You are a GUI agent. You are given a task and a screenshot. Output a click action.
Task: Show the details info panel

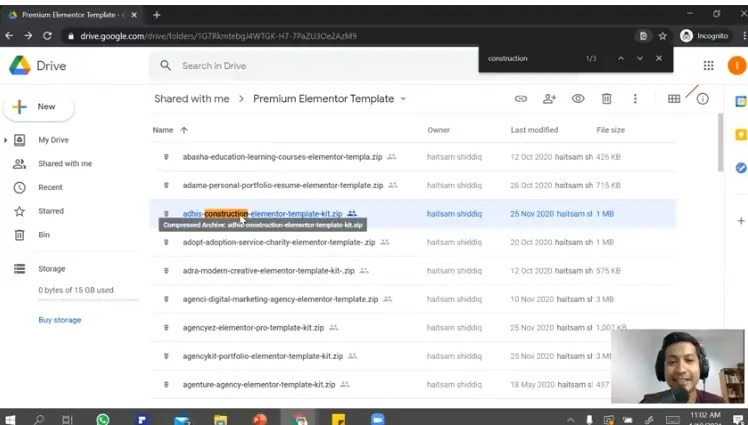(x=703, y=99)
